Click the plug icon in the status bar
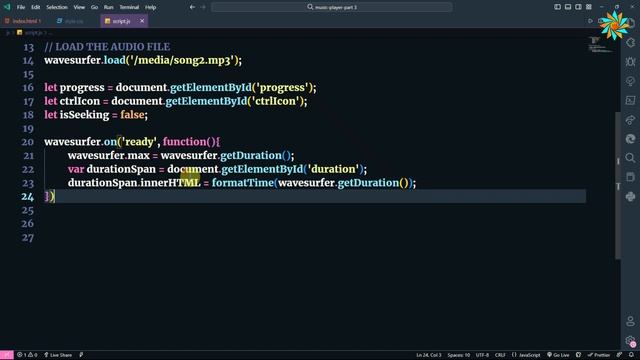This screenshot has width=640, height=360. pyautogui.click(x=81, y=355)
